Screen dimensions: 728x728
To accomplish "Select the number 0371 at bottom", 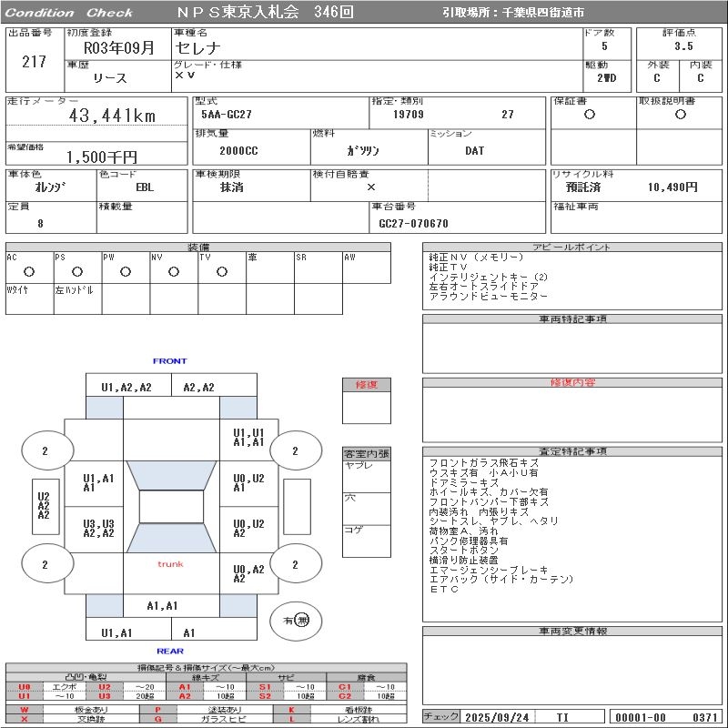I will tap(704, 717).
